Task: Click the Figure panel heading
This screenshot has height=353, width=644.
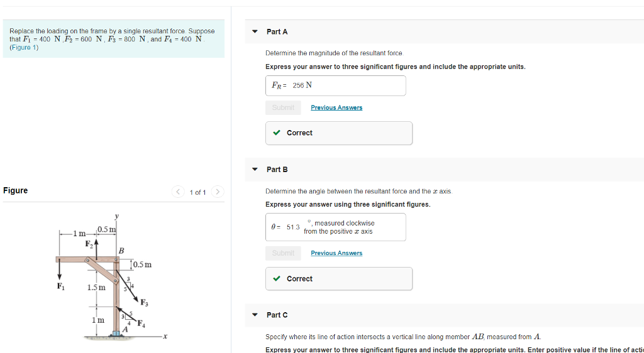Action: 16,190
